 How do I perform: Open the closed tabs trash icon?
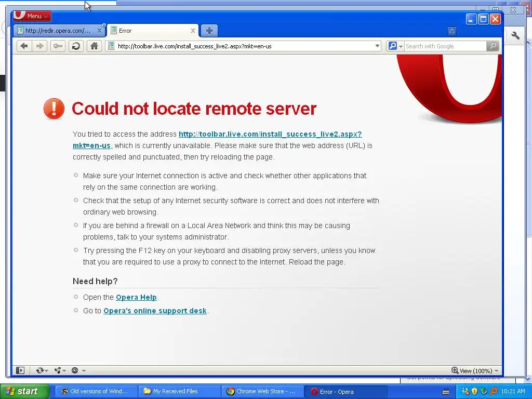[451, 31]
